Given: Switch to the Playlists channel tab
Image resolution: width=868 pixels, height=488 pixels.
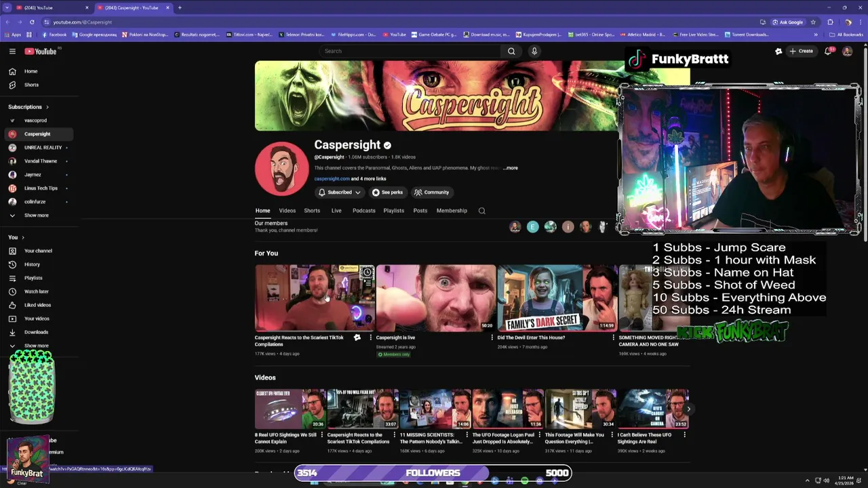Looking at the screenshot, I should 394,211.
